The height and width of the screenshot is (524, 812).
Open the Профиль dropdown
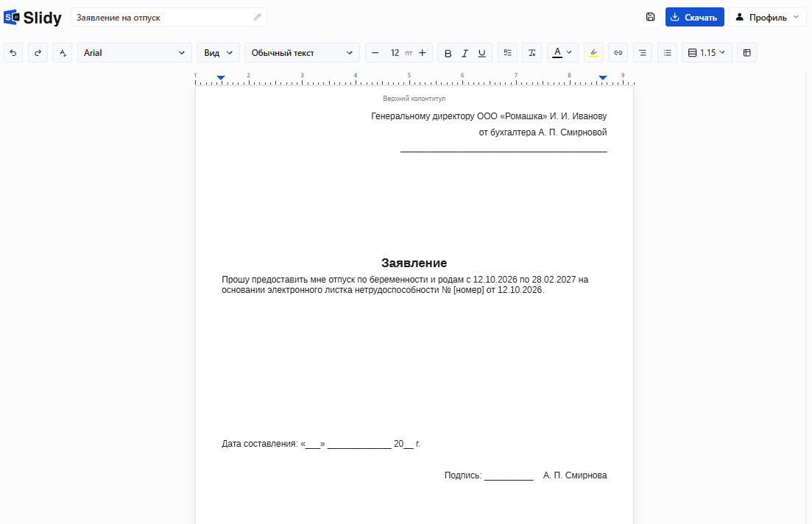pyautogui.click(x=768, y=17)
